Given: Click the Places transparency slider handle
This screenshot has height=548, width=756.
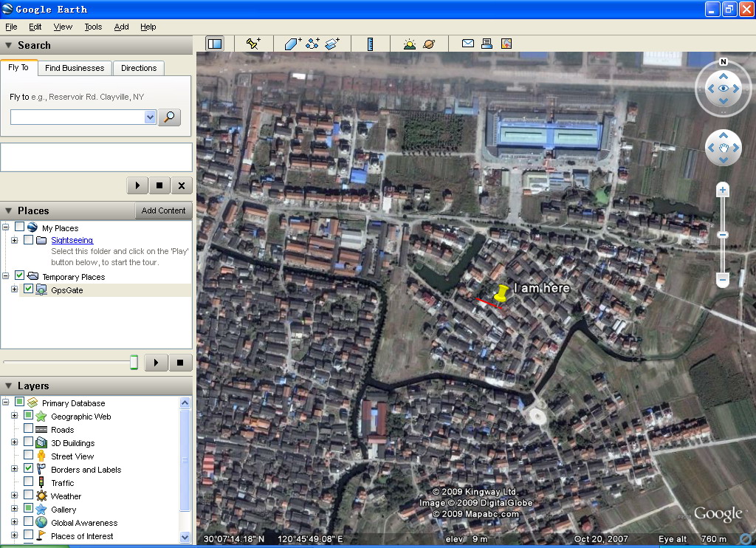Looking at the screenshot, I should pyautogui.click(x=134, y=363).
